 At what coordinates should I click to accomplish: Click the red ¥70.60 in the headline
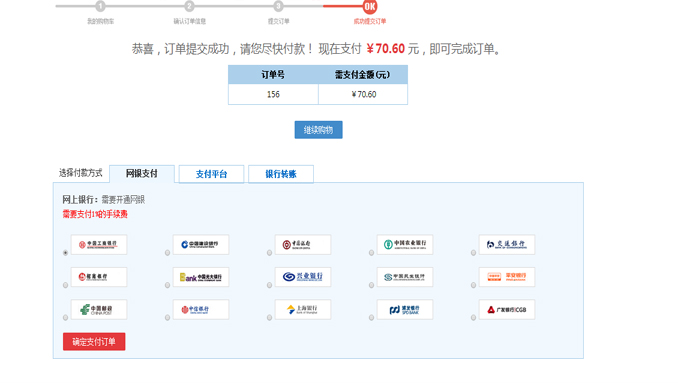(386, 49)
